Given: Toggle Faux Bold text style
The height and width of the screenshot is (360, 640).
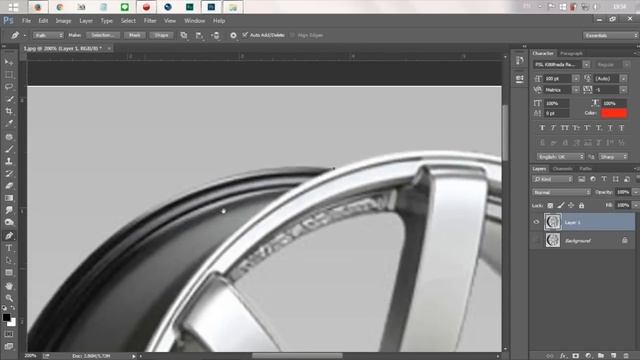Looking at the screenshot, I should pyautogui.click(x=542, y=128).
